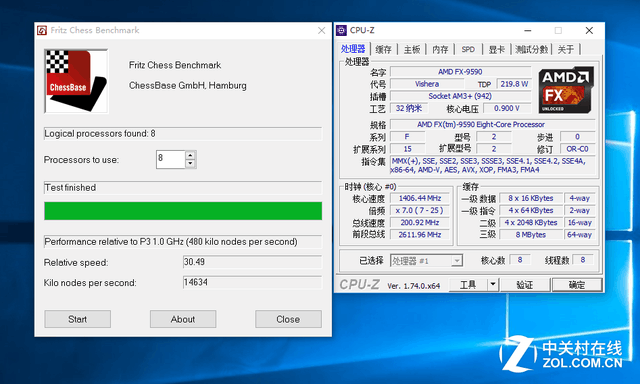Click the core voltage value 0.900 V
The width and height of the screenshot is (640, 384).
tap(507, 109)
